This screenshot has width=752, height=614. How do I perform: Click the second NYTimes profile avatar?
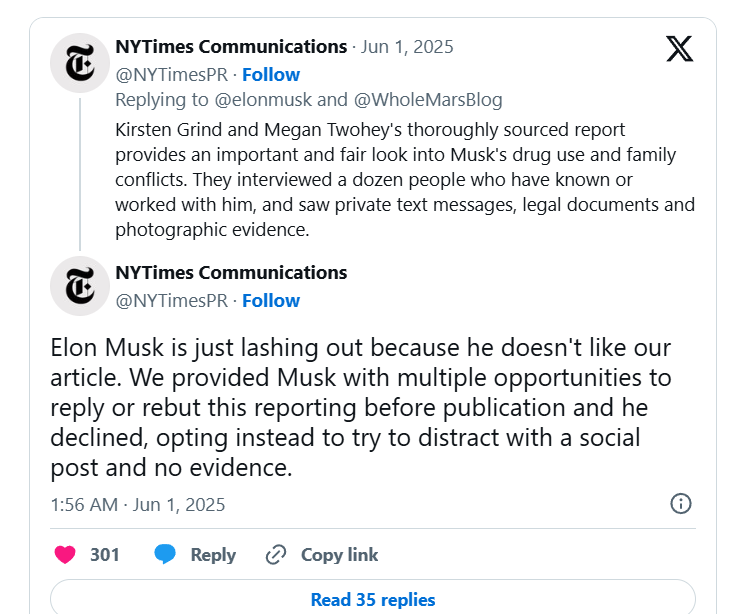coord(79,286)
